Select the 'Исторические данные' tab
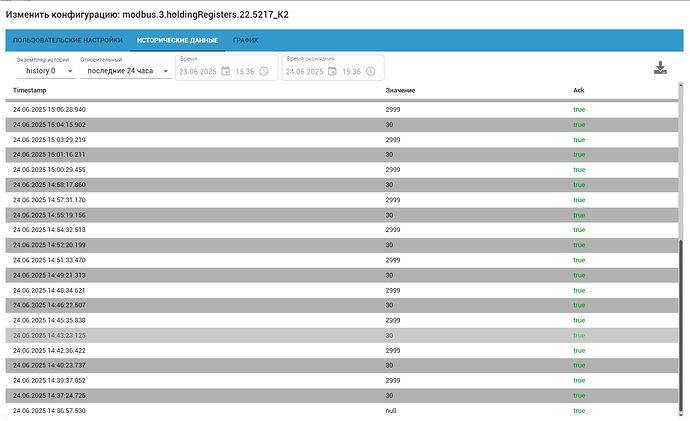This screenshot has width=690, height=421. point(178,40)
